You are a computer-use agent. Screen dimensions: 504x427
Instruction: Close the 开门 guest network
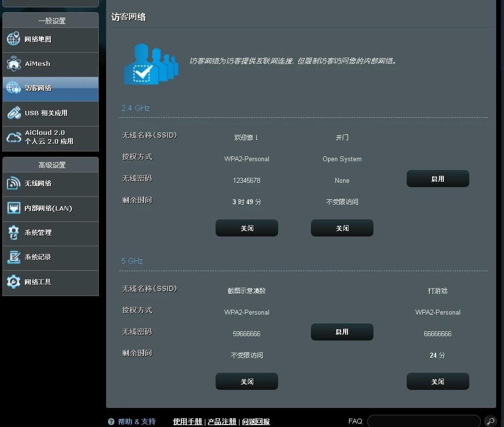(x=342, y=228)
